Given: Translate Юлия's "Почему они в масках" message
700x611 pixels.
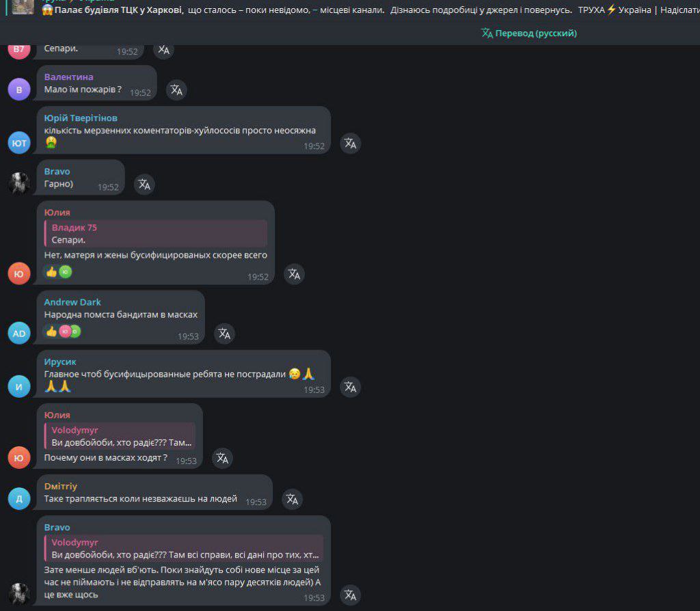Looking at the screenshot, I should [x=222, y=458].
